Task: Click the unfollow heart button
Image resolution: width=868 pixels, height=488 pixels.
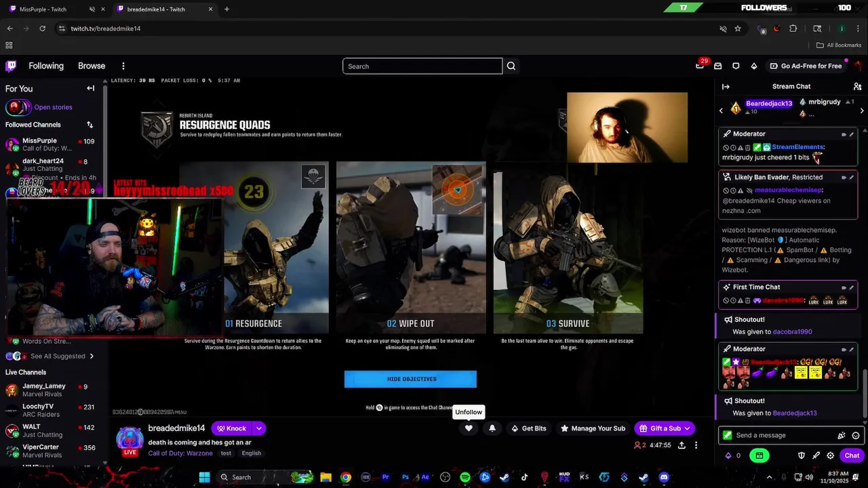Action: (469, 428)
